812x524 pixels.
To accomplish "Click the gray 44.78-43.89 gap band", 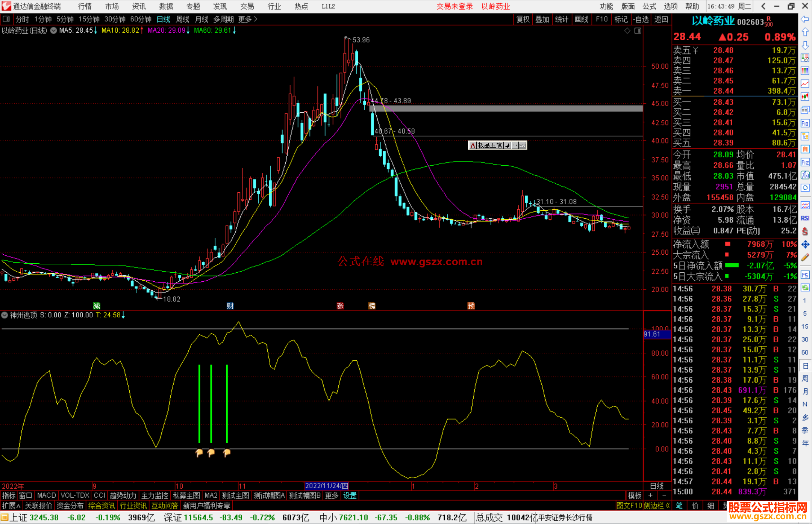I will coord(506,109).
